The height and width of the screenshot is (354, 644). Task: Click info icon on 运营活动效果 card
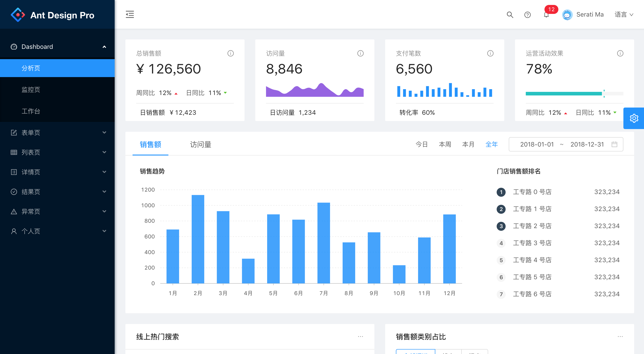point(620,53)
